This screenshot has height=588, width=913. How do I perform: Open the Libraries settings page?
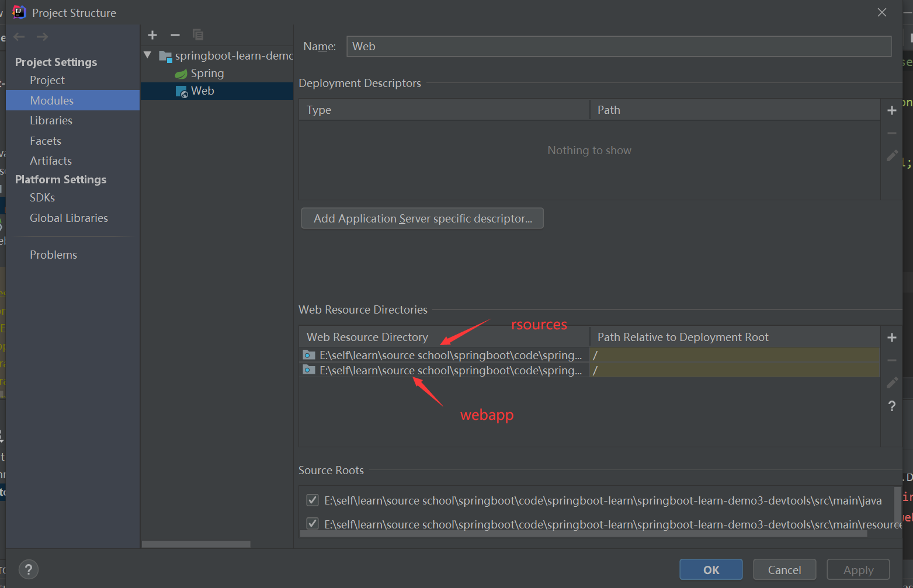[51, 120]
